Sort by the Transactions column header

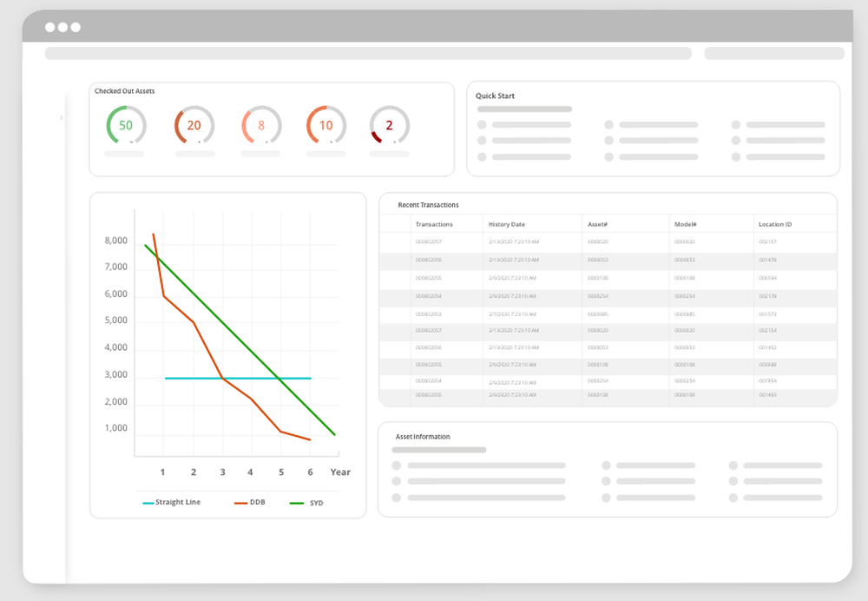(434, 224)
